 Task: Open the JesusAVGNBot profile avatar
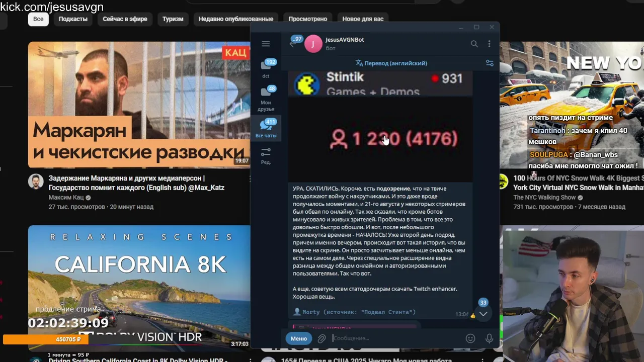pos(313,44)
